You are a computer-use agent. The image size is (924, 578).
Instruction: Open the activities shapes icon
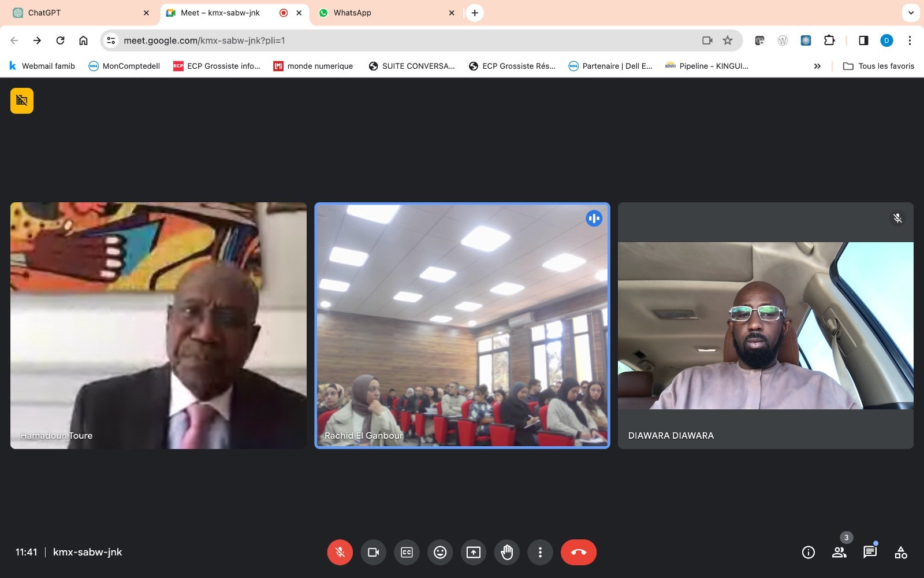click(x=900, y=552)
